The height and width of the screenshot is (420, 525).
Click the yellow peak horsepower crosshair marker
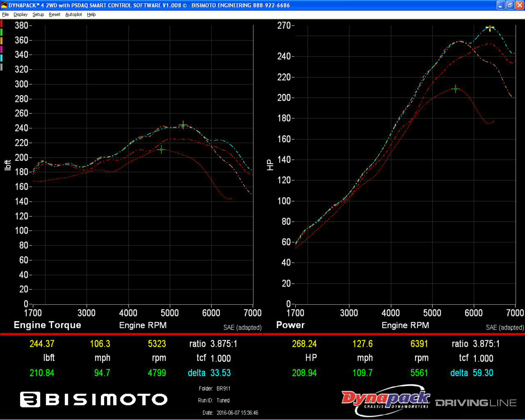pos(490,28)
